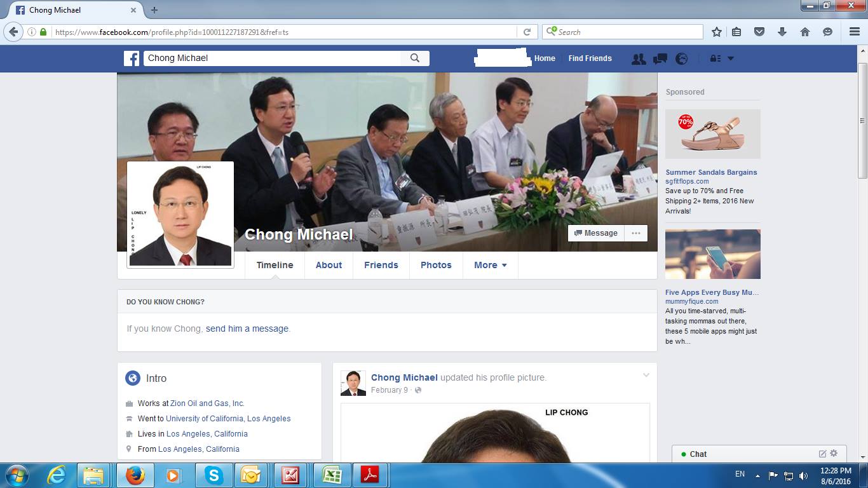Open Chat settings gear icon

[x=834, y=454]
